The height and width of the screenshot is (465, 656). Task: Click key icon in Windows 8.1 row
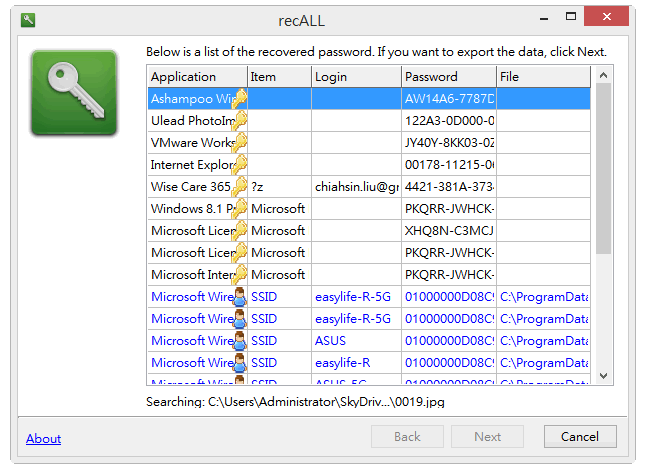240,208
